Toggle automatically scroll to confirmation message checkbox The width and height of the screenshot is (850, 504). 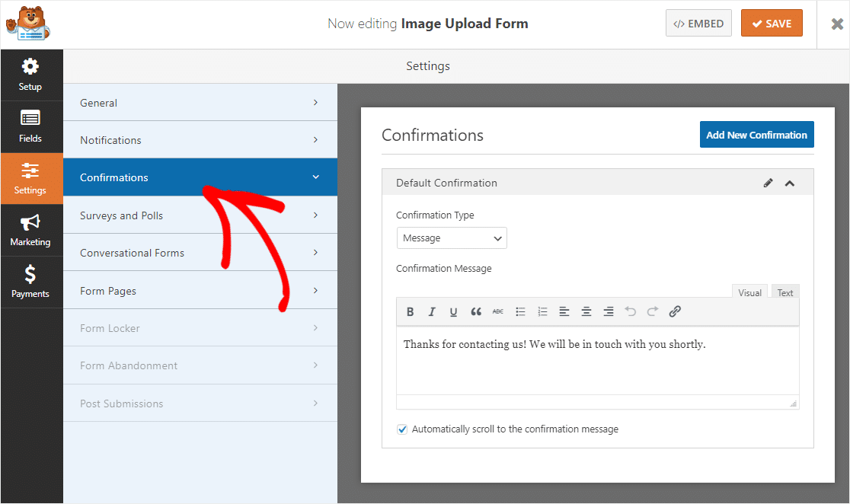[403, 429]
